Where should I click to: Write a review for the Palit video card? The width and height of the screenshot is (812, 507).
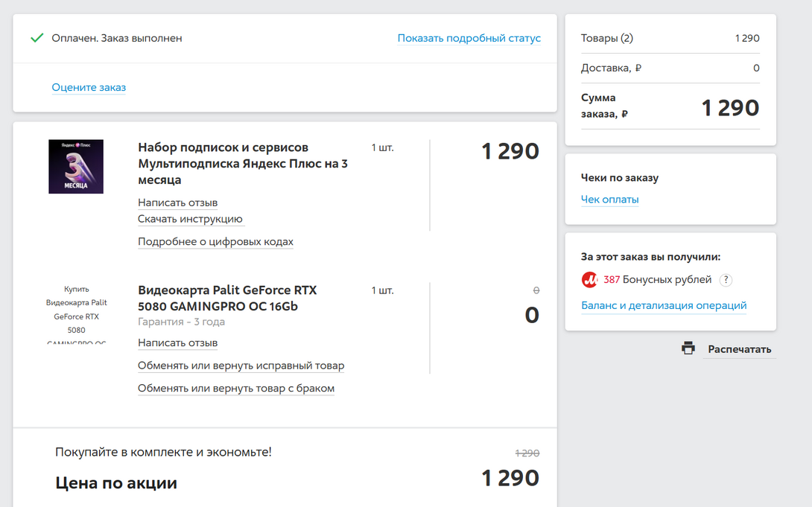[x=177, y=343]
